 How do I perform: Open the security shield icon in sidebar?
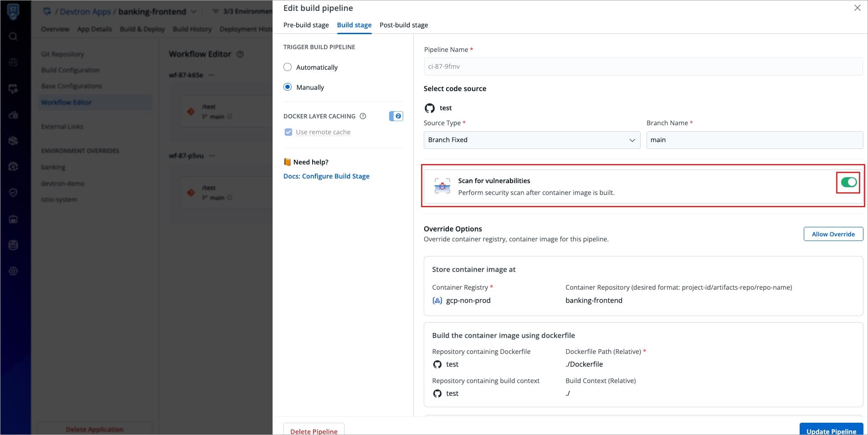pos(13,193)
